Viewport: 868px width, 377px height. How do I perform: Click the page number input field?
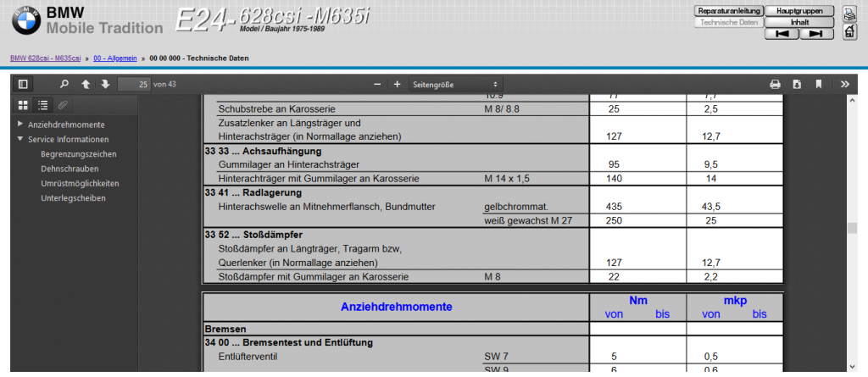click(x=134, y=84)
